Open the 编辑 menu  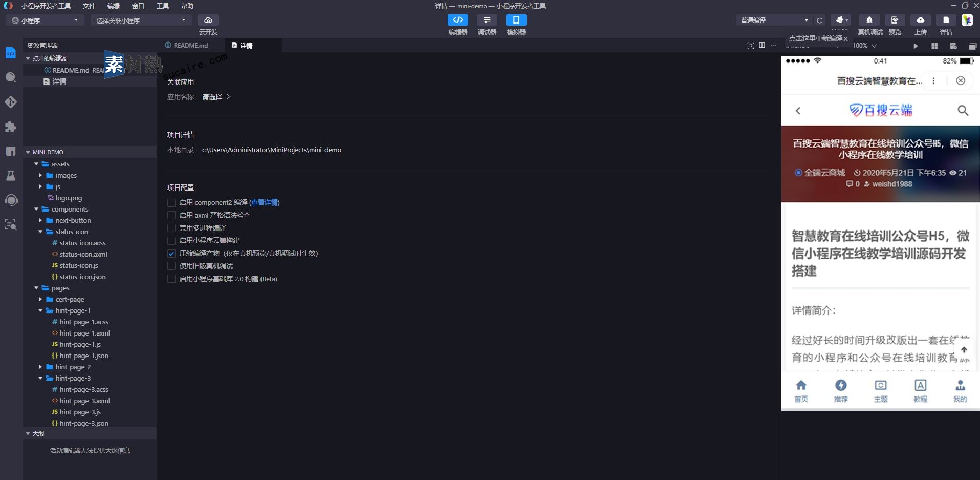tap(114, 6)
